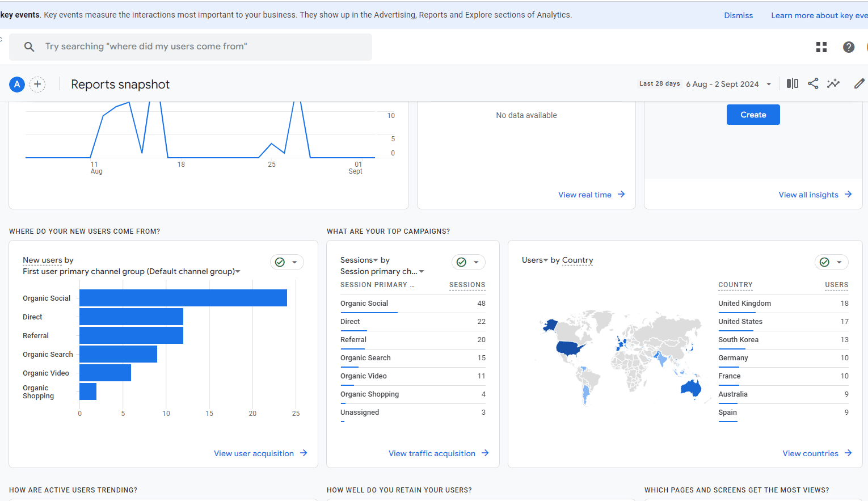Image resolution: width=868 pixels, height=501 pixels.
Task: Select the 6 Aug - 2 Sept 2024 date range
Action: [x=722, y=84]
